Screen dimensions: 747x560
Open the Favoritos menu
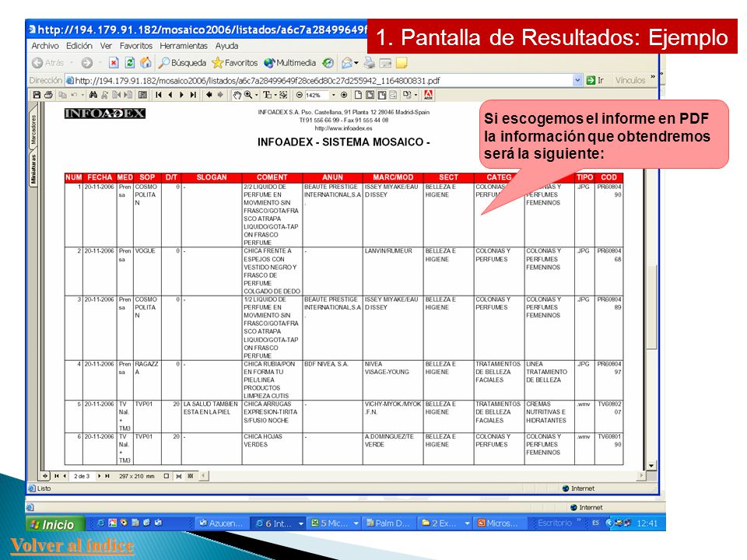point(135,46)
